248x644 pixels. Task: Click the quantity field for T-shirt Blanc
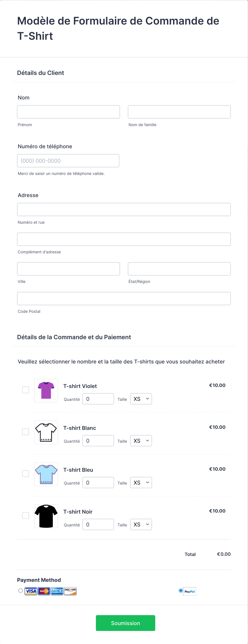[x=98, y=441]
